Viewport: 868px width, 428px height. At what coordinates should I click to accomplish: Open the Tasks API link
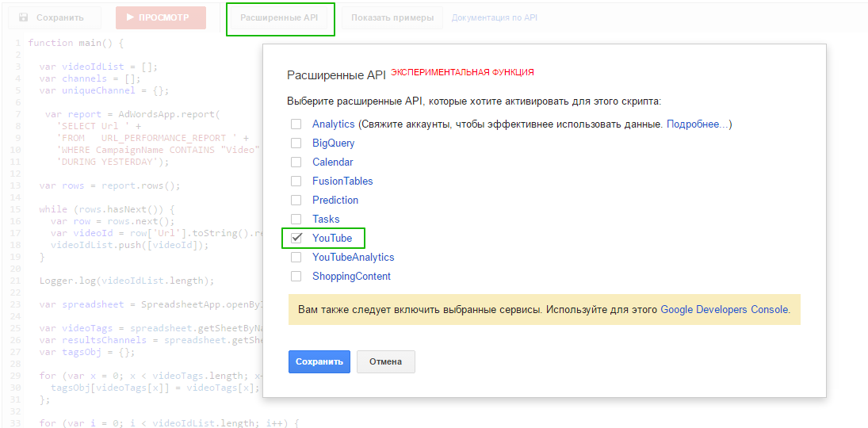click(x=326, y=220)
